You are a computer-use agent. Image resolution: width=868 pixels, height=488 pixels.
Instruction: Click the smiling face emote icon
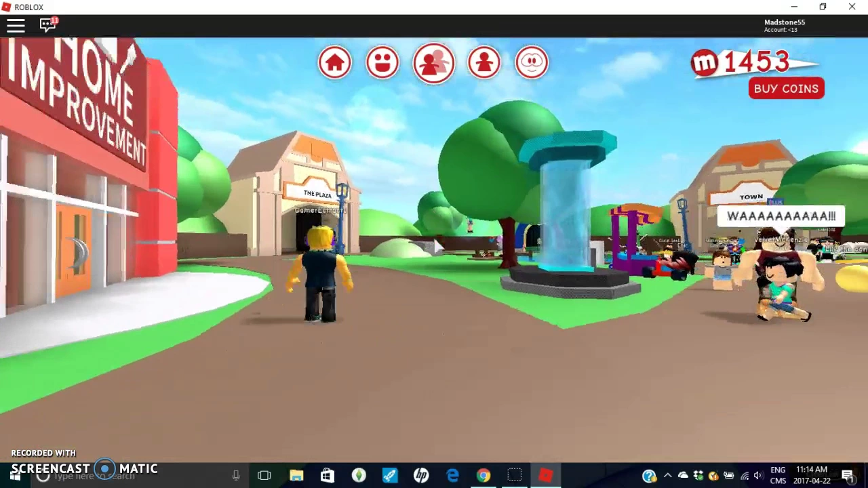[x=532, y=63]
